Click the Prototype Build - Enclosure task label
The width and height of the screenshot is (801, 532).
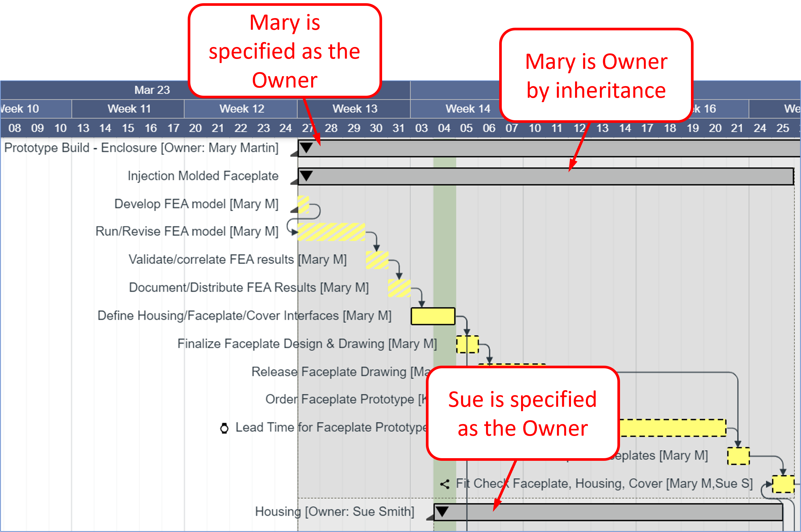[x=141, y=148]
